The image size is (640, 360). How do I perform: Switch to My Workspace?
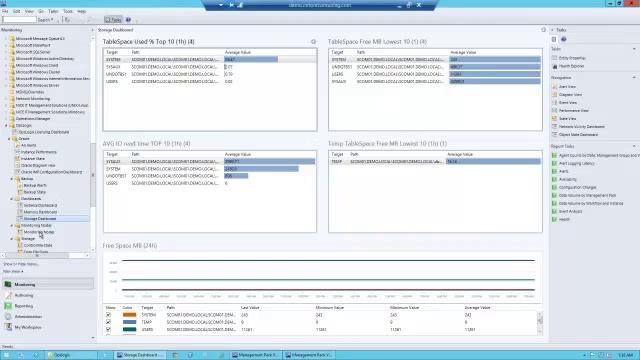(x=48, y=327)
